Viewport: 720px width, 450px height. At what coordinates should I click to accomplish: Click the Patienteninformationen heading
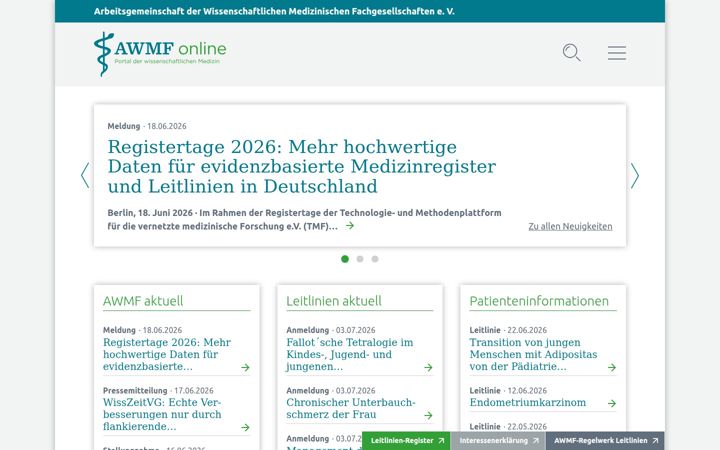tap(539, 301)
